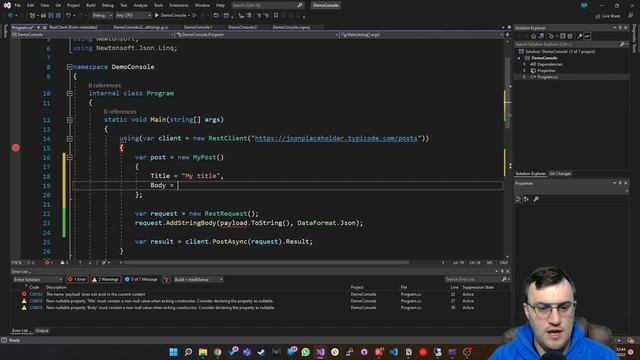
Task: Click the Visual Studio taskbar icon
Action: point(320,352)
